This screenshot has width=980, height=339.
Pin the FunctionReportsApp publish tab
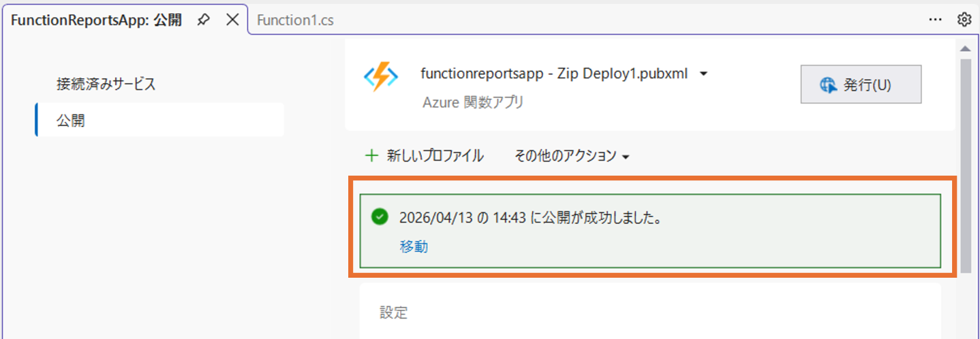[203, 20]
